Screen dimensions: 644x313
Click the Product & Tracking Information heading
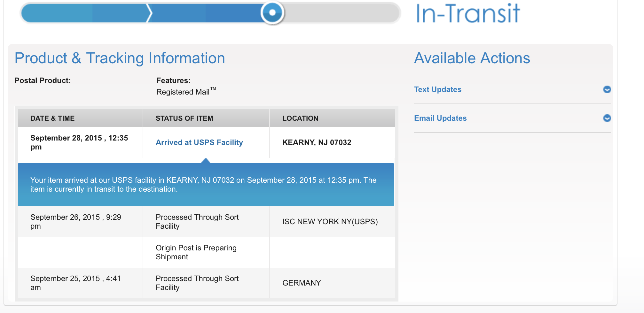[120, 58]
